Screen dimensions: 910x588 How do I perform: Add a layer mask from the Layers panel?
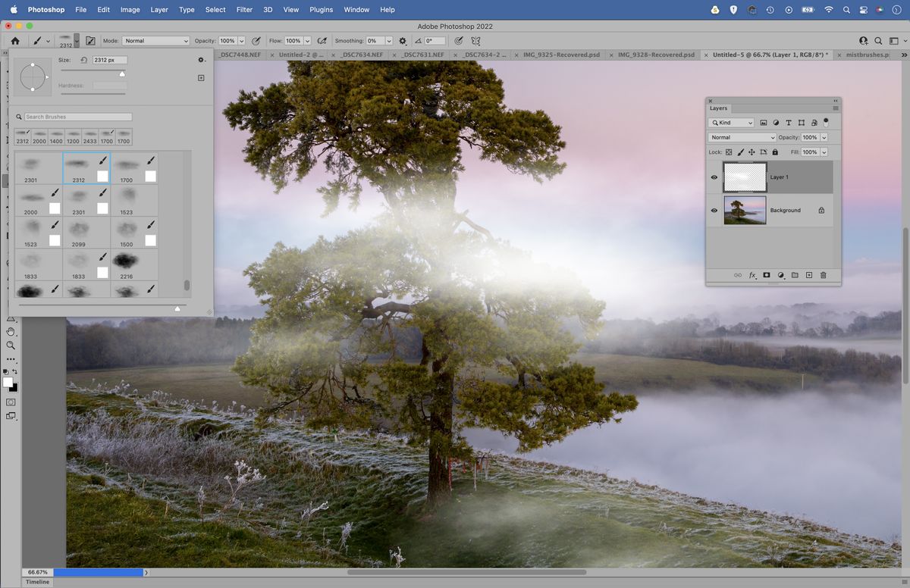tap(767, 275)
